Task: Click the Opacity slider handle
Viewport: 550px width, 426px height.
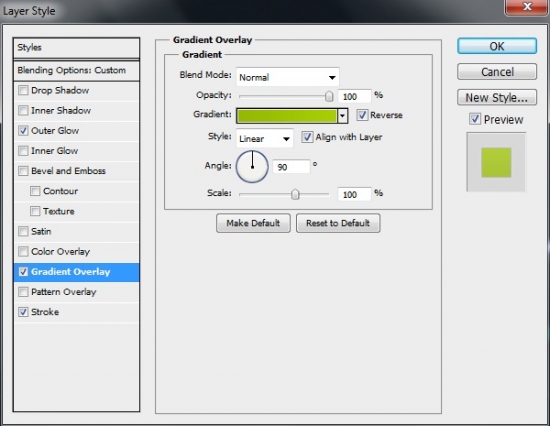Action: [329, 96]
